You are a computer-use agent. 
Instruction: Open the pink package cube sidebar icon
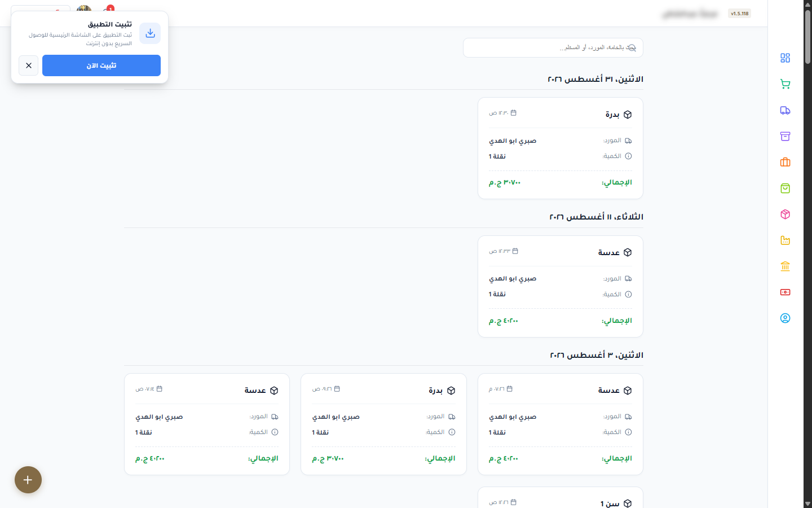click(x=785, y=214)
